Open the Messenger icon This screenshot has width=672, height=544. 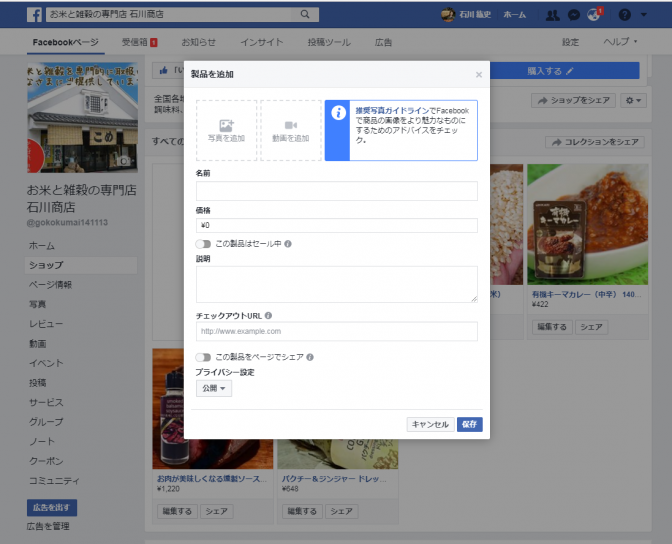tap(573, 15)
